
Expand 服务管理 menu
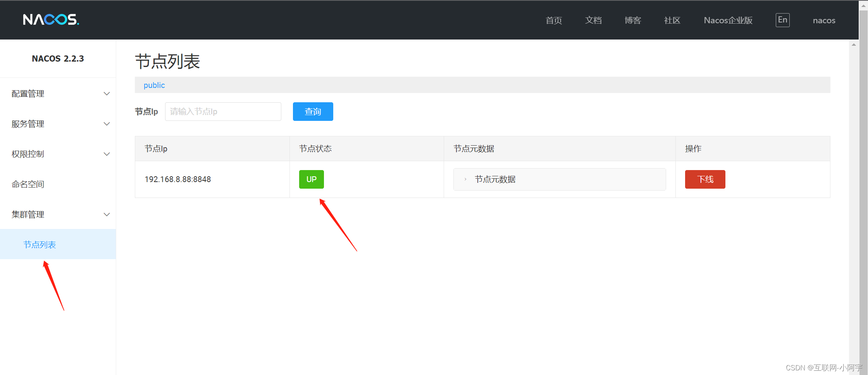point(58,124)
